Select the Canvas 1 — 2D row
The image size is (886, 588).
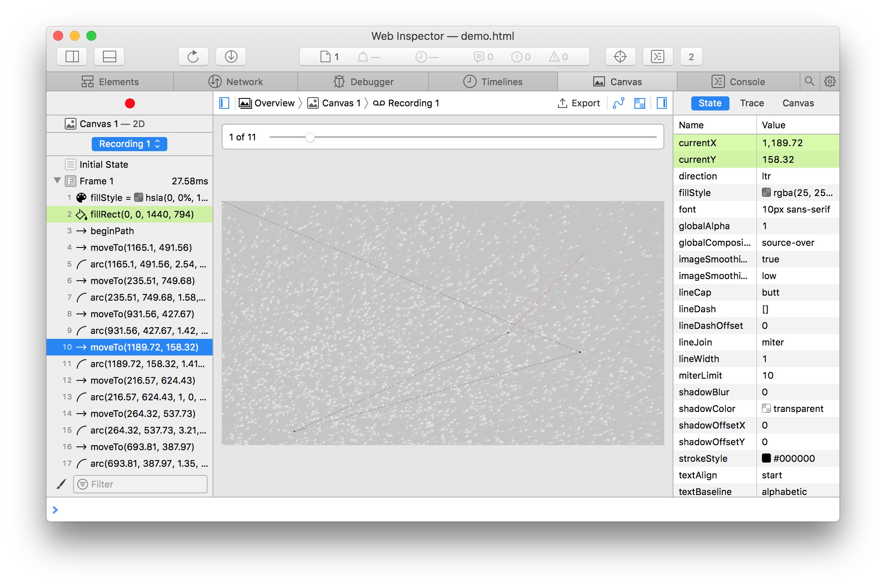[x=130, y=124]
